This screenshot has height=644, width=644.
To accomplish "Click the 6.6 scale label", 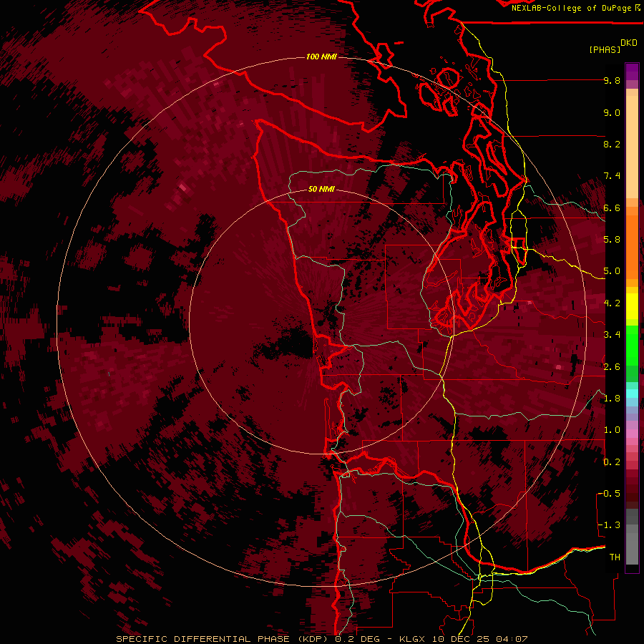I will click(x=612, y=208).
